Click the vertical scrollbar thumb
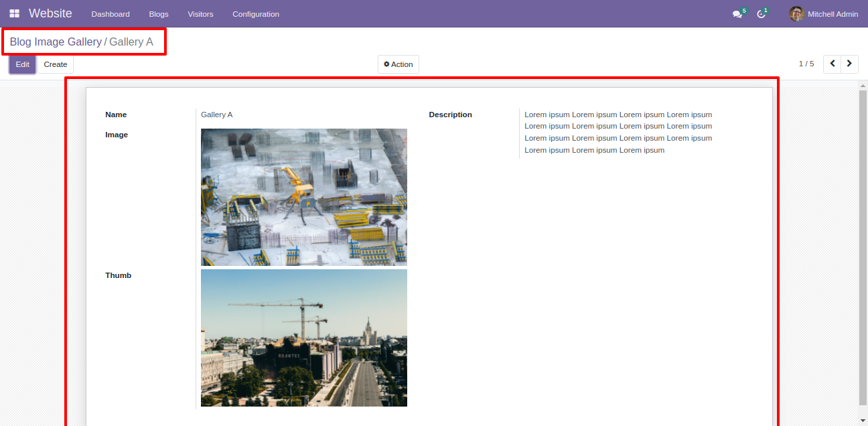This screenshot has height=426, width=868. click(x=863, y=246)
